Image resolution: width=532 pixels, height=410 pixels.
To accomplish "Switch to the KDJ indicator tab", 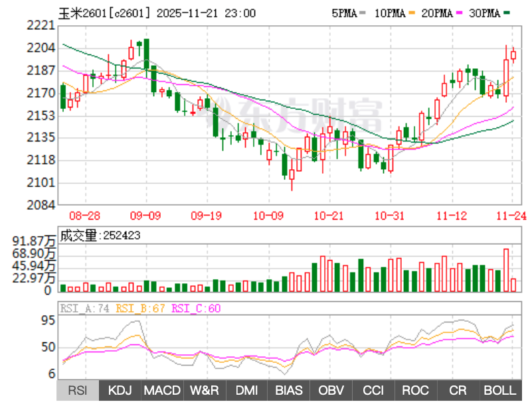I will tap(120, 390).
